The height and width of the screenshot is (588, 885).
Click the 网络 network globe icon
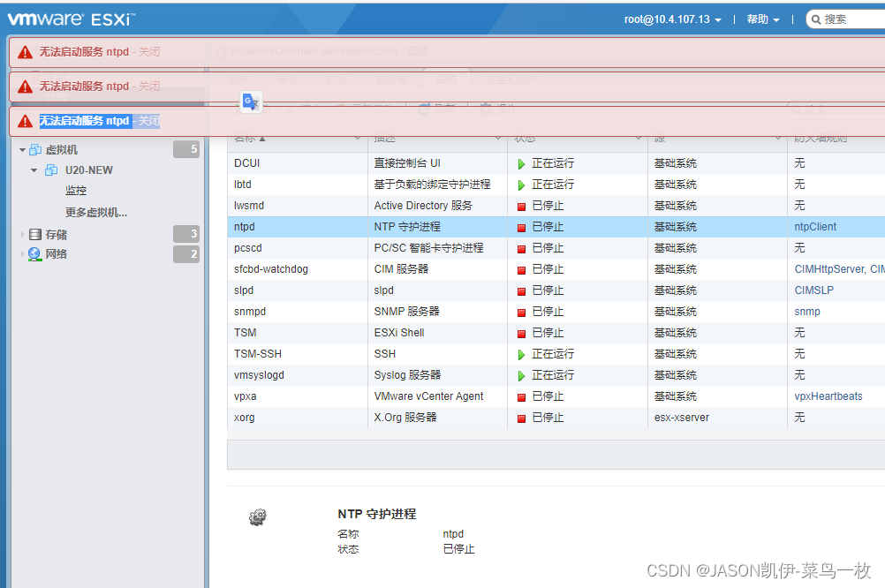click(35, 254)
